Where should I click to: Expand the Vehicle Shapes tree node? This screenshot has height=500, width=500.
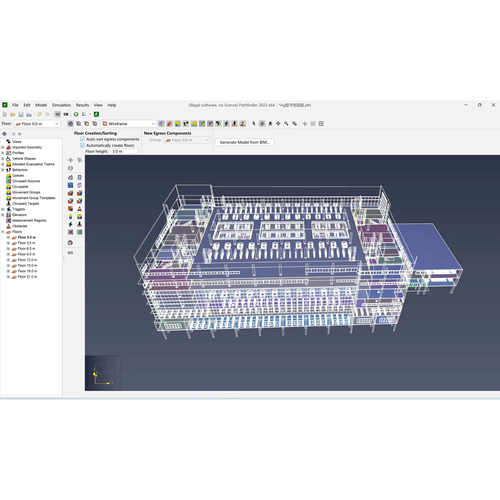[x=3, y=158]
